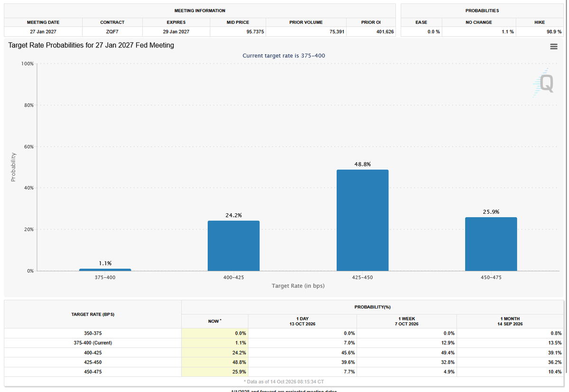Click the 400-425 row label in table

[93, 353]
